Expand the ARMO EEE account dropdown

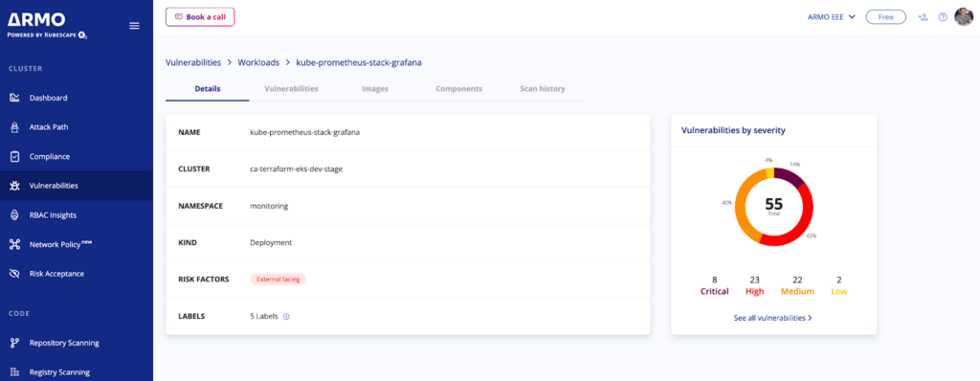831,17
